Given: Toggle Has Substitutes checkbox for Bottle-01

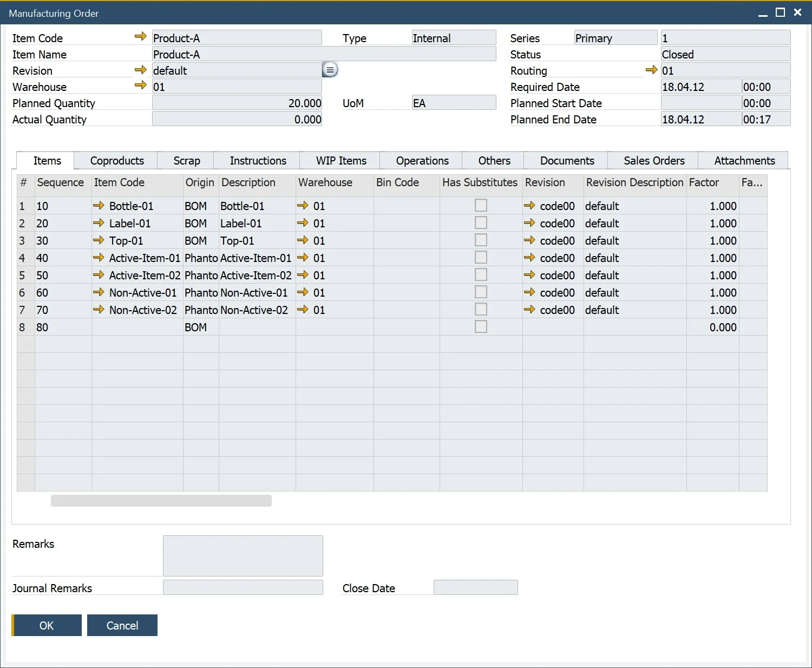Looking at the screenshot, I should click(x=481, y=205).
